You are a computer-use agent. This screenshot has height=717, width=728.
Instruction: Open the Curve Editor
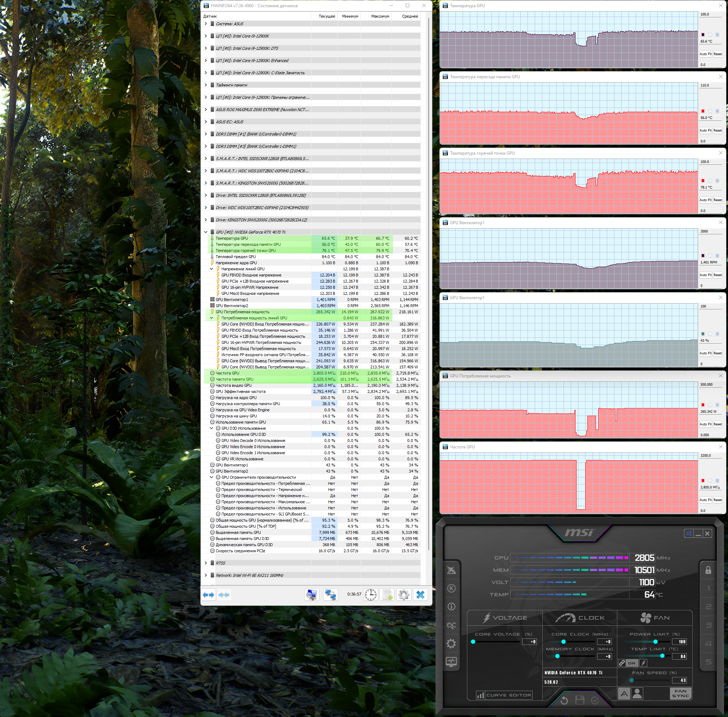(504, 695)
